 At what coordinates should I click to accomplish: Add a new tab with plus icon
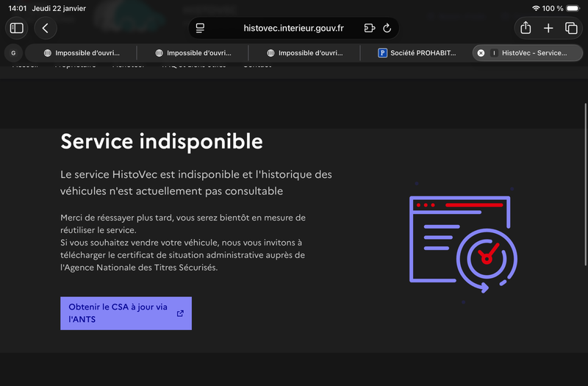548,28
